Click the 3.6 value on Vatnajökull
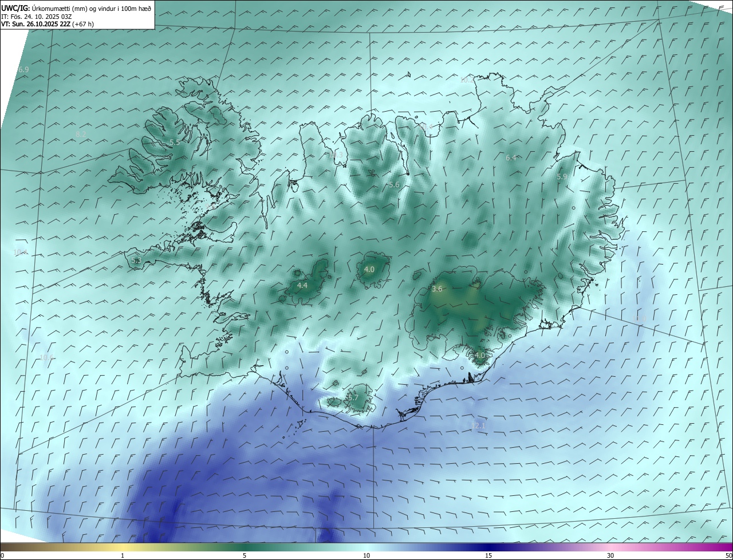 pyautogui.click(x=437, y=289)
